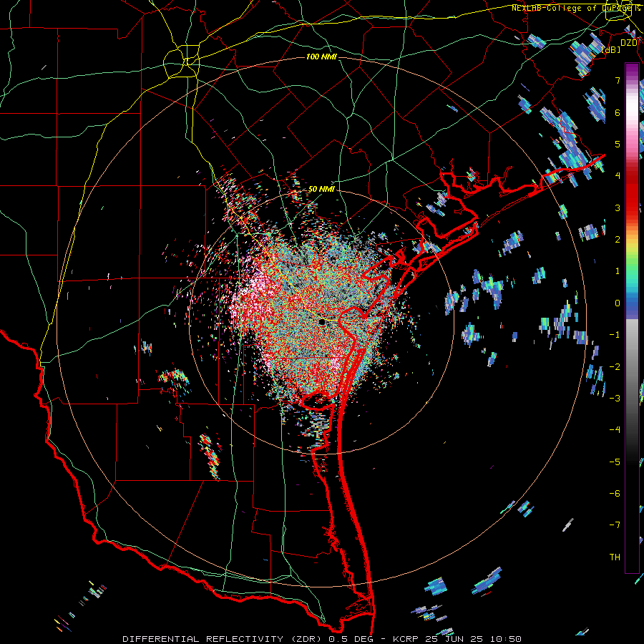Select the "-4" value on the color scale
This screenshot has width=644, height=644.
[615, 430]
